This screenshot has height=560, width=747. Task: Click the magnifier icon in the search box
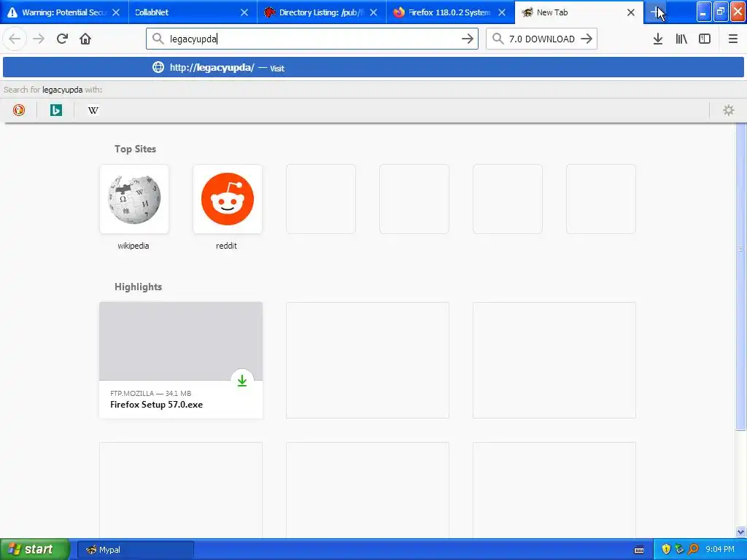coord(498,39)
